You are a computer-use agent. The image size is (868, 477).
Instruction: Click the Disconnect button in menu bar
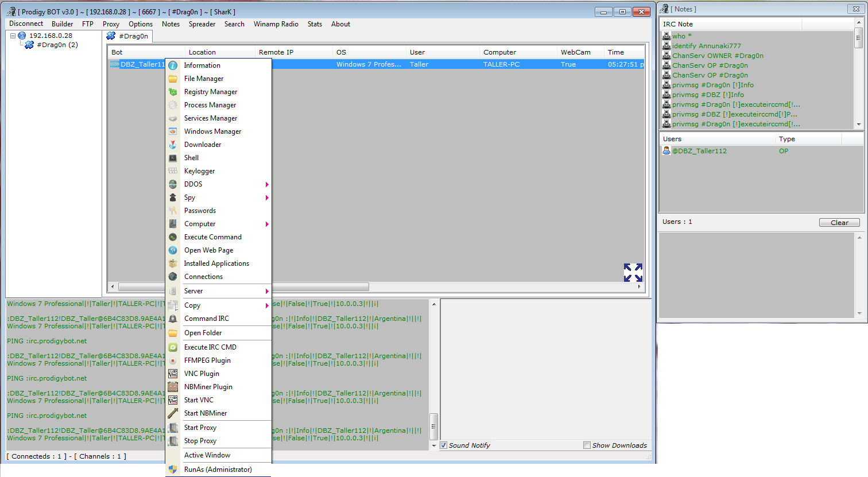(26, 24)
